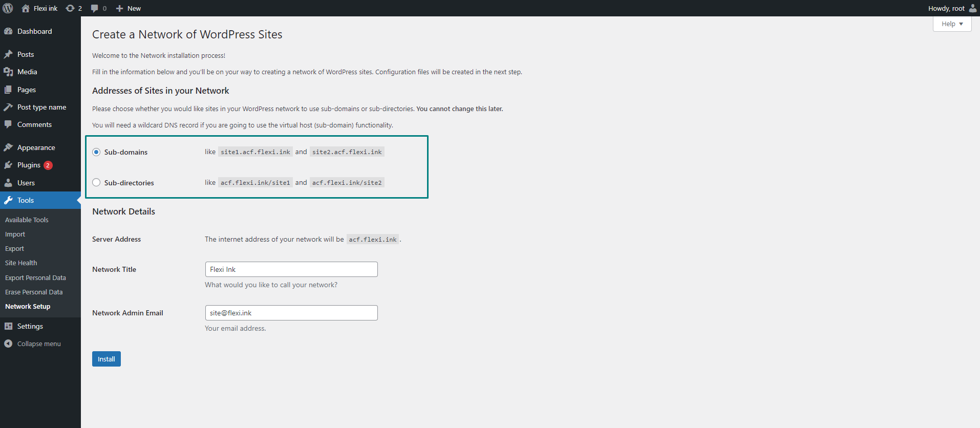Screen dimensions: 980x428
Task: Click the Collapse menu arrow icon
Action: tap(8, 344)
